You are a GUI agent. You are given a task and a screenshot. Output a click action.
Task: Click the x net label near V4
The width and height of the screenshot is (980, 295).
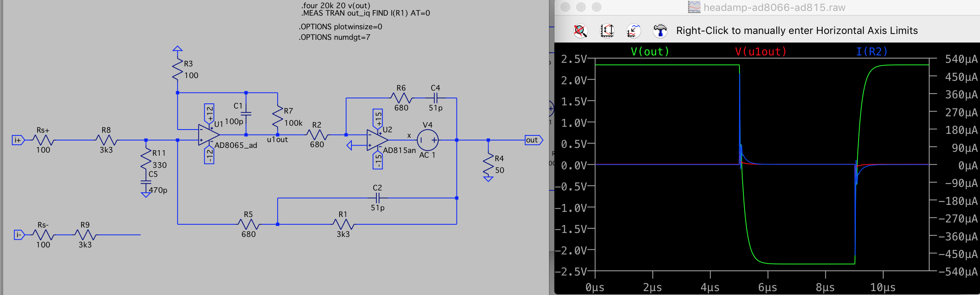point(409,135)
